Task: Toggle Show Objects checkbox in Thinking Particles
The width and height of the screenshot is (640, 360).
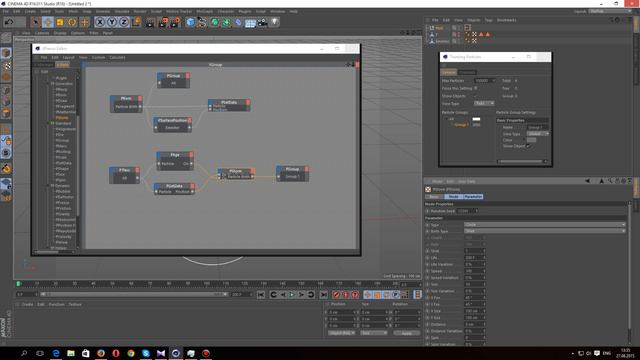Action: [x=476, y=96]
